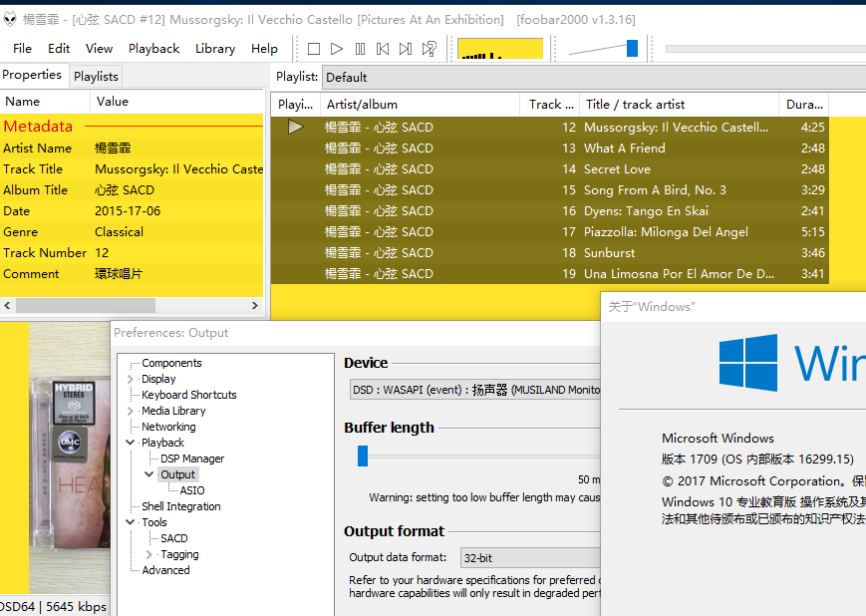This screenshot has height=616, width=866.
Task: Skip to the previous track
Action: coord(383,49)
